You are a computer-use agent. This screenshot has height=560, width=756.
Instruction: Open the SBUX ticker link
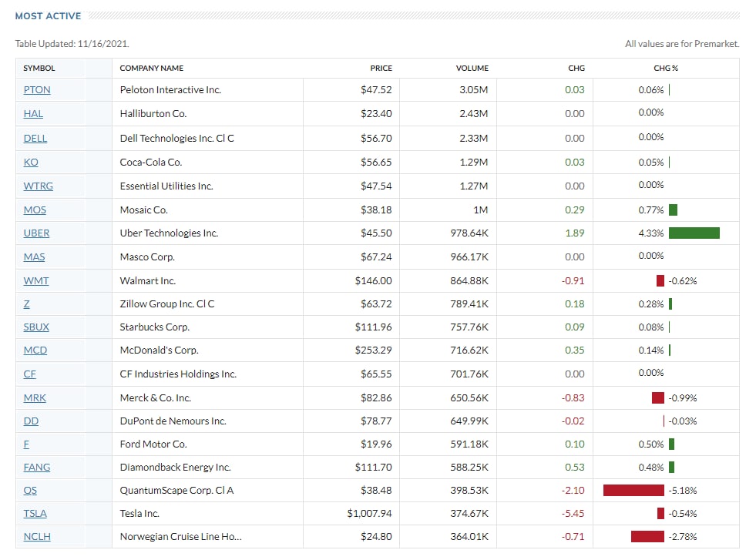coord(37,327)
